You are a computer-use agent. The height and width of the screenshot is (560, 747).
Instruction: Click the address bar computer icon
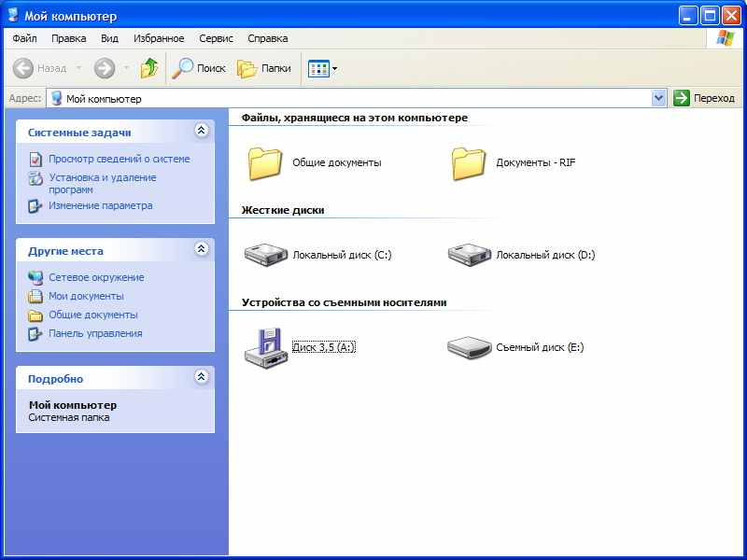click(x=57, y=98)
